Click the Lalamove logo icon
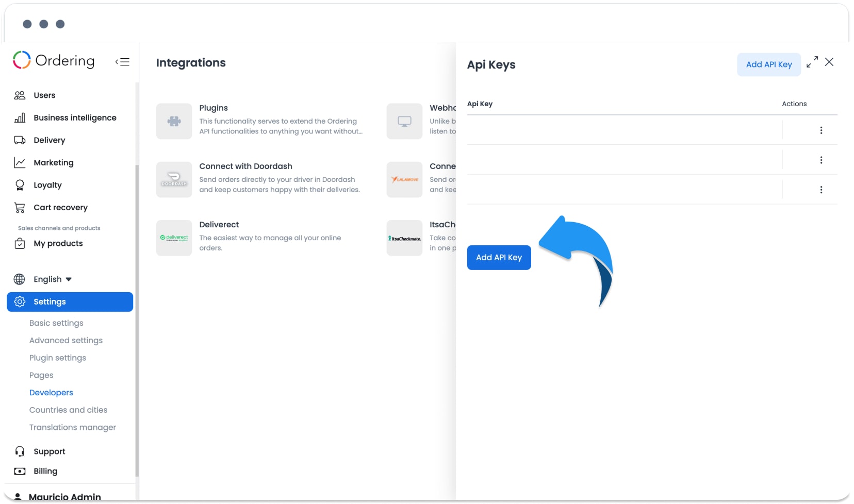 tap(405, 179)
